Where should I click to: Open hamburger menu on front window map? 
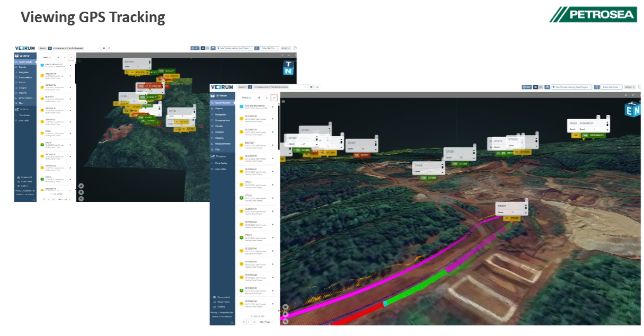pos(284,101)
